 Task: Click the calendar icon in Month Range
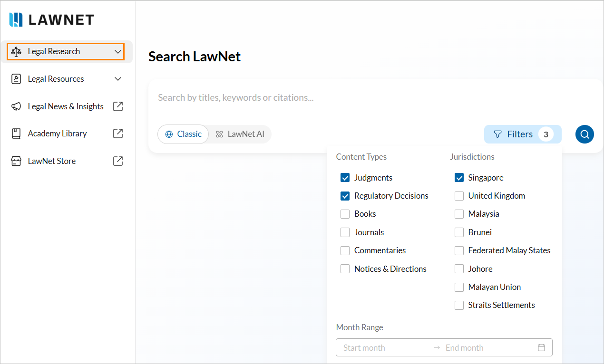click(541, 347)
